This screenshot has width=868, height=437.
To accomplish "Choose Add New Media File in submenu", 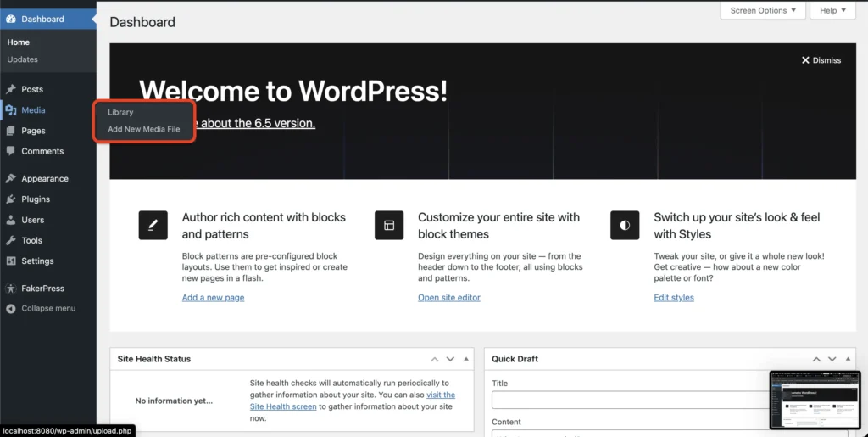I will click(x=143, y=129).
